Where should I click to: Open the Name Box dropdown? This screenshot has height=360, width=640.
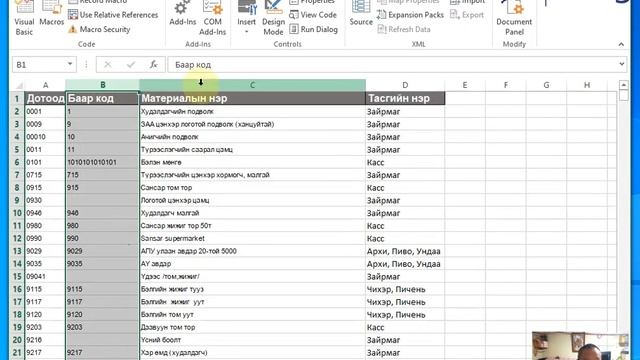pos(70,64)
